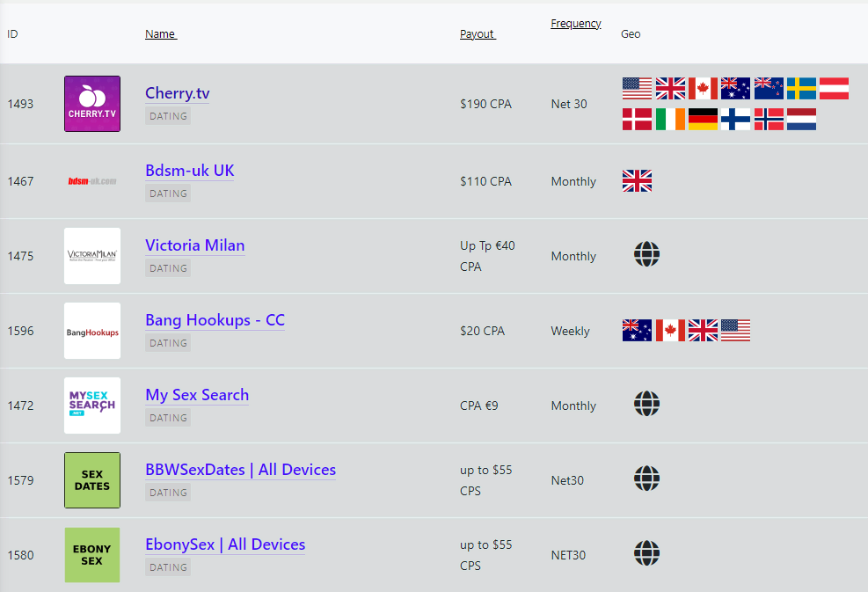Viewport: 868px width, 592px height.
Task: Click the Victoria Milan logo thumbnail
Action: (x=92, y=256)
